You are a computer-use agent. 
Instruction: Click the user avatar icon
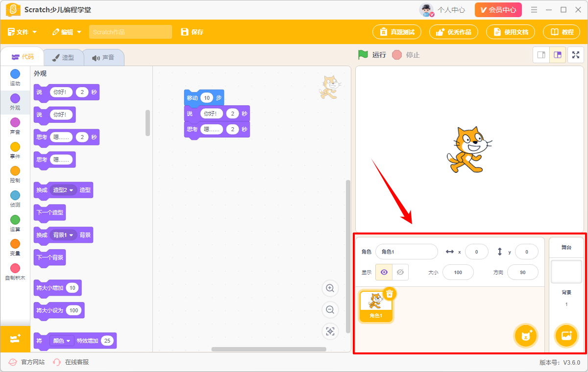pos(427,10)
